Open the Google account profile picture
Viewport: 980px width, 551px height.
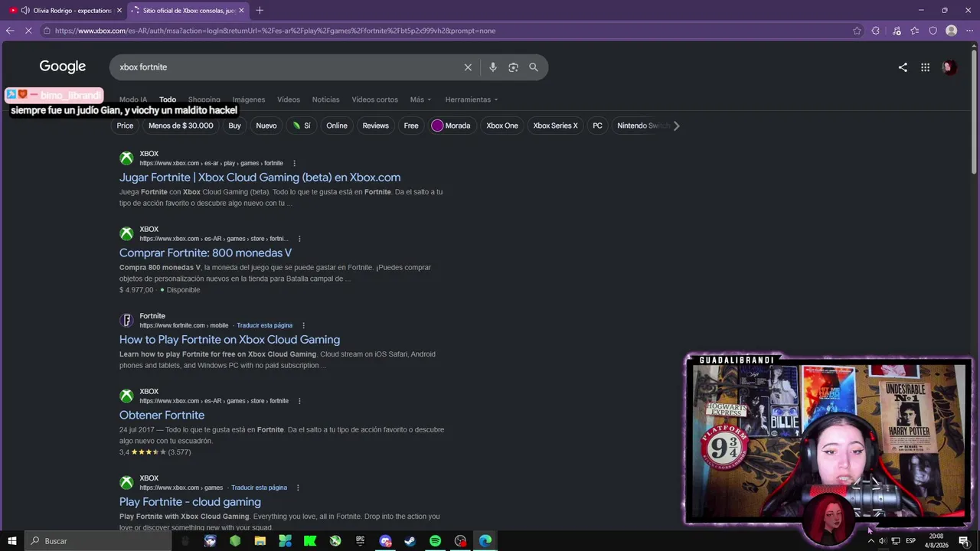(949, 67)
